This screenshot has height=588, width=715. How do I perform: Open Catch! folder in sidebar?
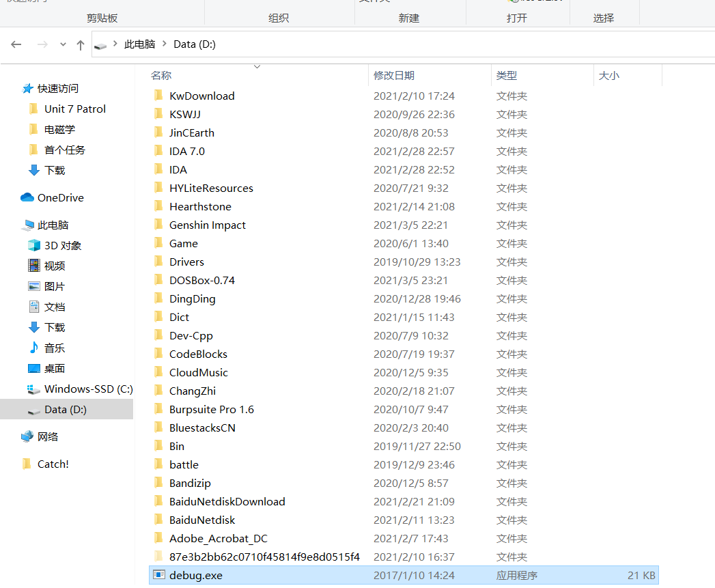(53, 464)
